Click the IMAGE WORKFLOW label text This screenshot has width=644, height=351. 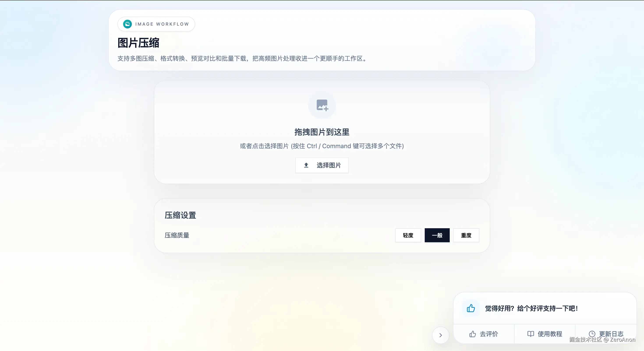(162, 24)
